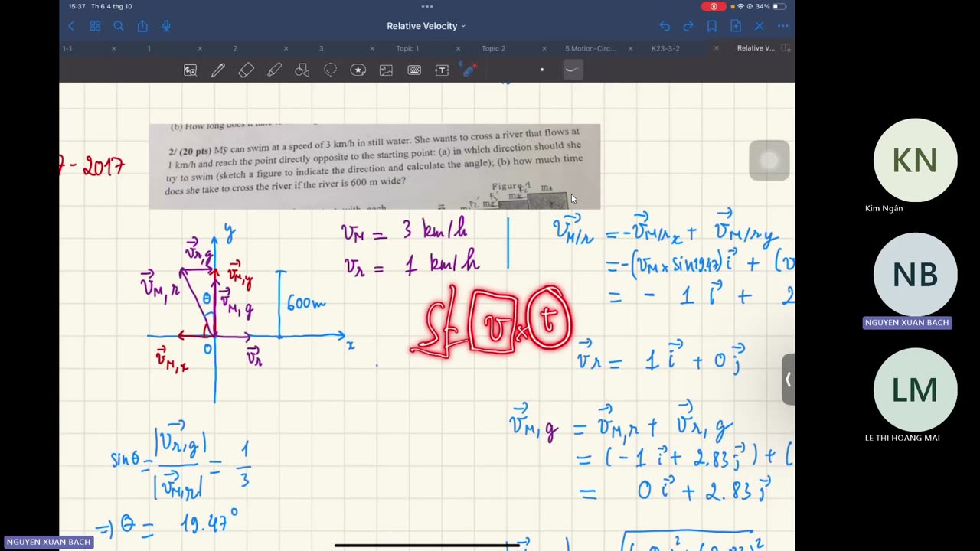Tap the handwritten "19.47°" result

[x=210, y=524]
